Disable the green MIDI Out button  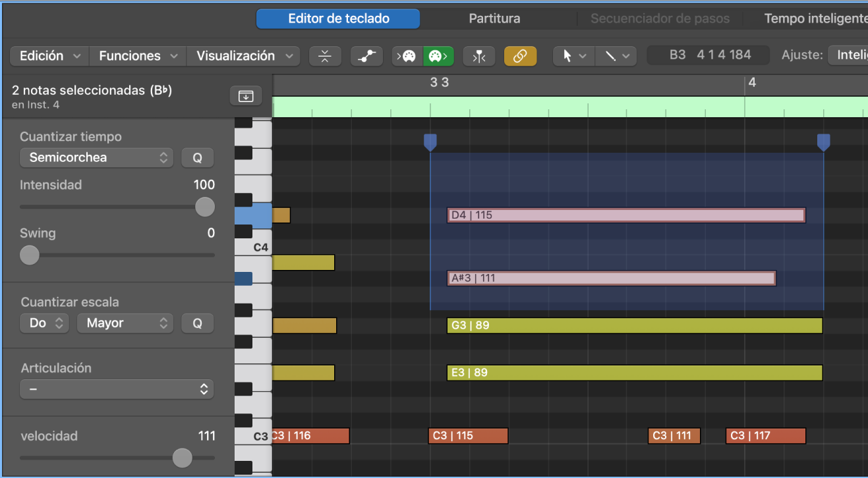[438, 56]
